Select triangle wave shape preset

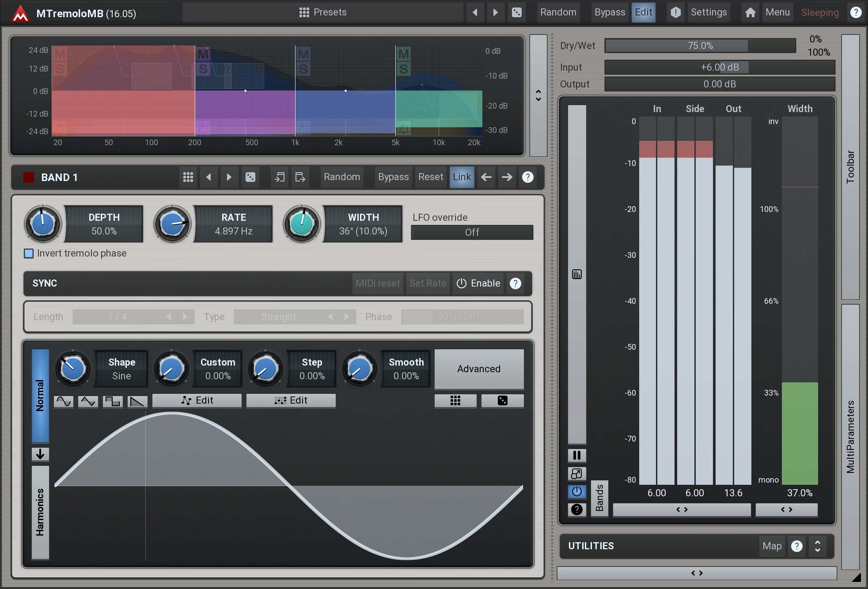tap(88, 401)
